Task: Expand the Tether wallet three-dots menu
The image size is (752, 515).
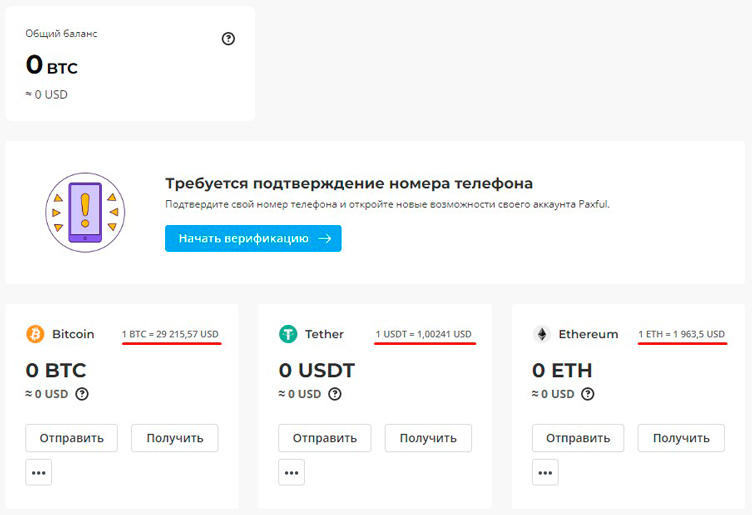Action: tap(292, 472)
